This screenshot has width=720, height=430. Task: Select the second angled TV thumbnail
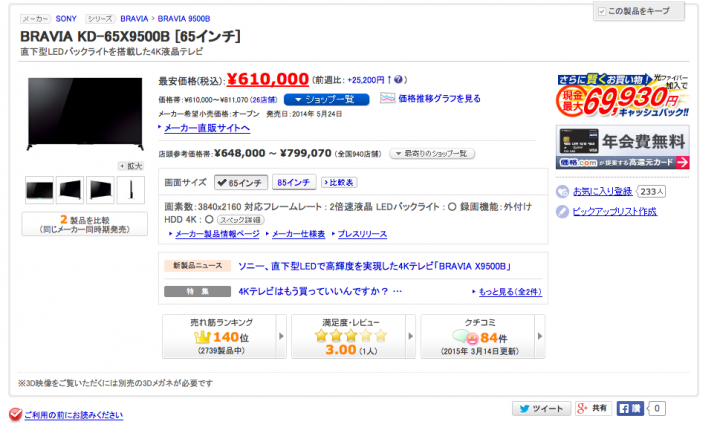[x=70, y=190]
